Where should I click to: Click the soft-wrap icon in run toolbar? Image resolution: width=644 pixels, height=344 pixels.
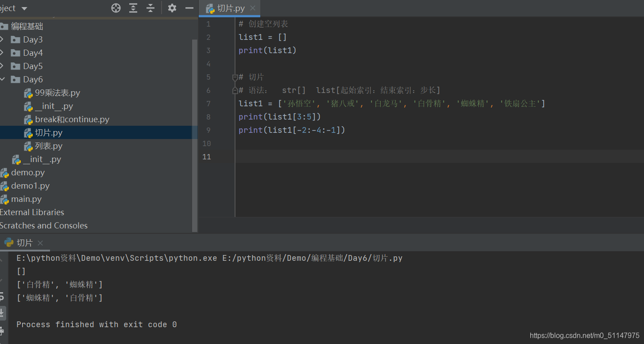tap(2, 296)
